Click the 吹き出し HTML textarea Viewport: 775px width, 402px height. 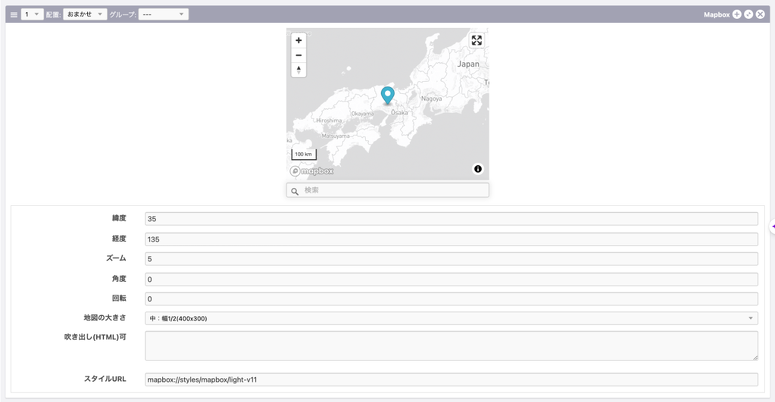tap(451, 345)
